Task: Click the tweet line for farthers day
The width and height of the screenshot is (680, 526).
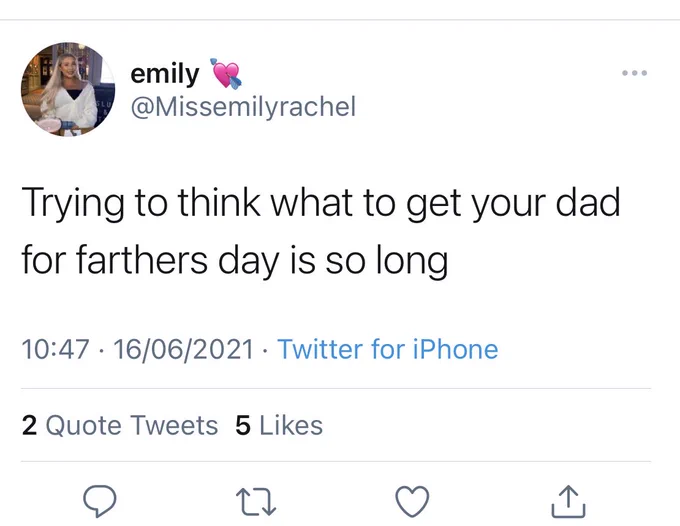Action: pyautogui.click(x=235, y=261)
